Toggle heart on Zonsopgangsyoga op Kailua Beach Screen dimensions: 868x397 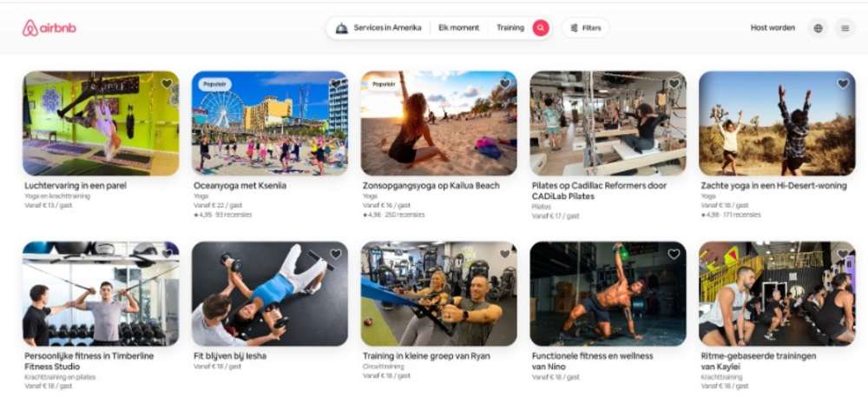pyautogui.click(x=505, y=84)
